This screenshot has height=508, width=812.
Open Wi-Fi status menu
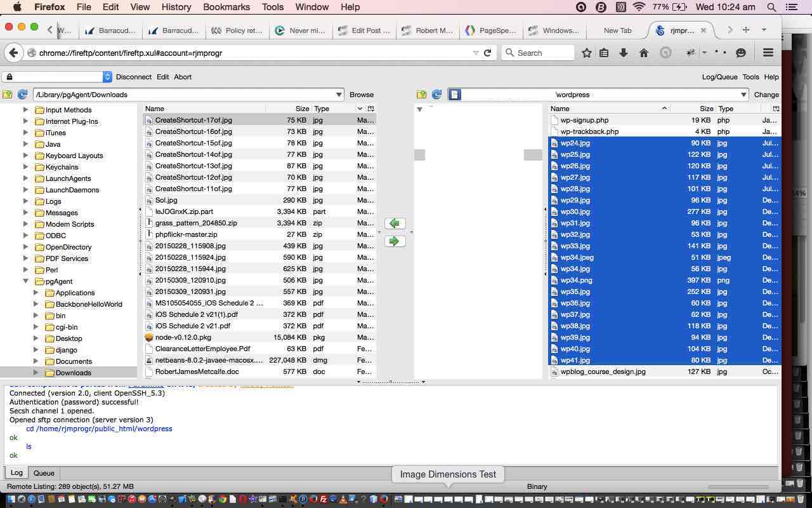pos(639,7)
